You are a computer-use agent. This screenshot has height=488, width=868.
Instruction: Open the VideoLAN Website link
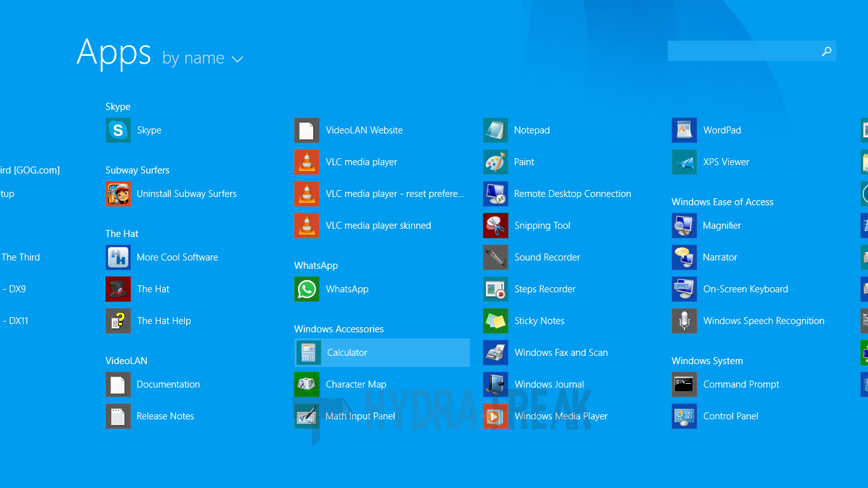click(364, 130)
